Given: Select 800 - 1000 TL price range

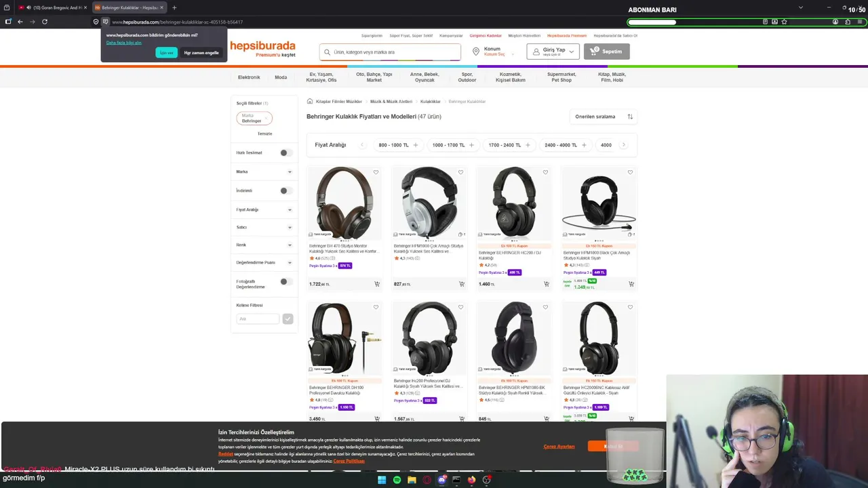Looking at the screenshot, I should pos(399,145).
